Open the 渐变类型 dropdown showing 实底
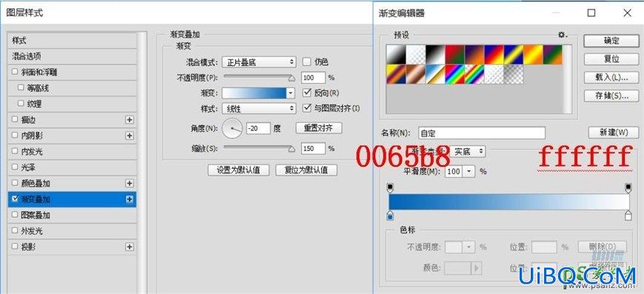Image resolution: width=644 pixels, height=294 pixels. tap(468, 152)
